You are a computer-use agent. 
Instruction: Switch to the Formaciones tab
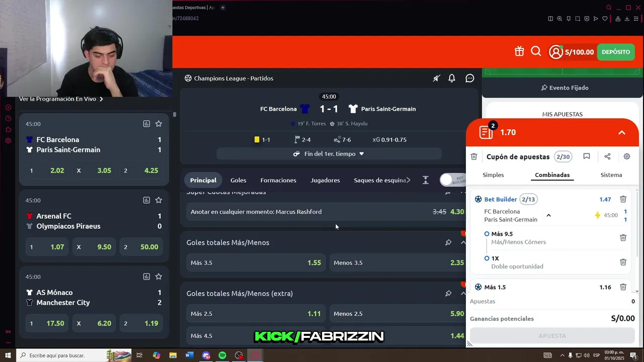coord(278,180)
